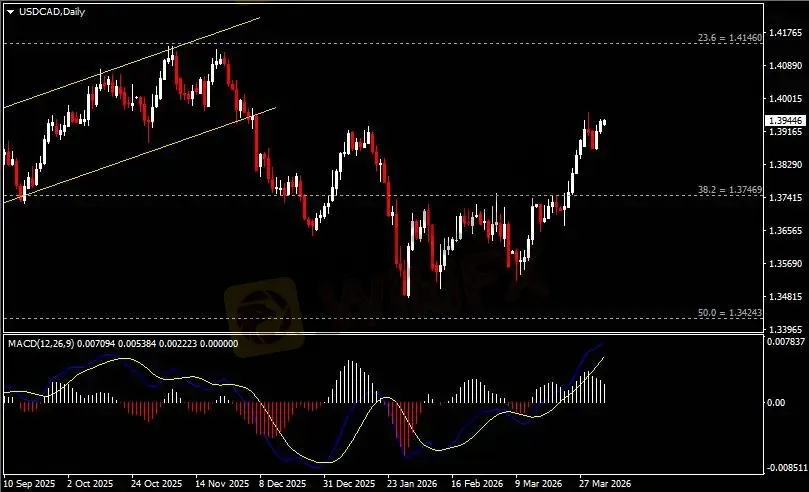Click price axis value 1.38290

coord(785,165)
